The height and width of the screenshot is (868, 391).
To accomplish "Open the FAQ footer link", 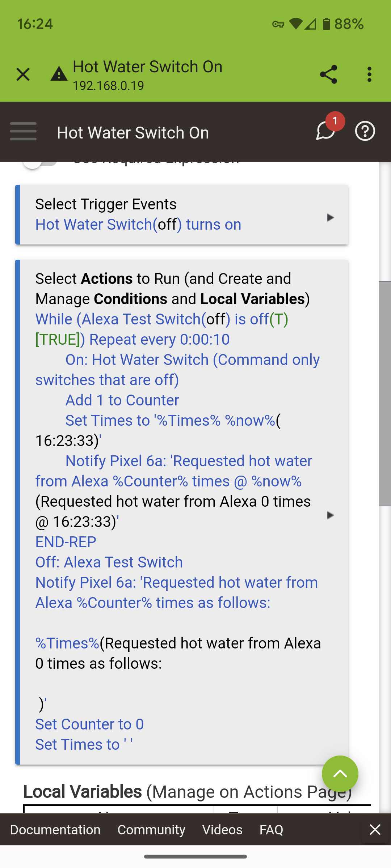I will 272,829.
